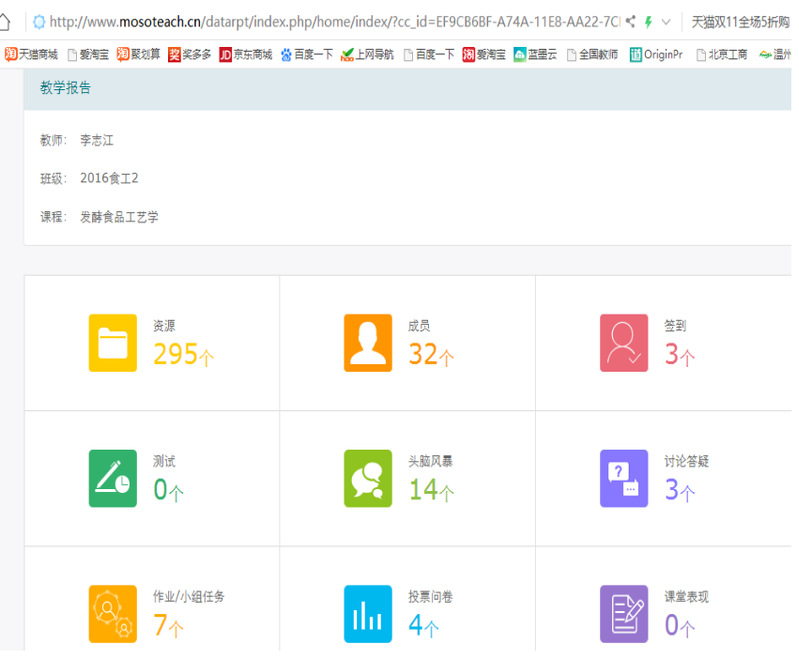Click the share icon in address bar

630,21
